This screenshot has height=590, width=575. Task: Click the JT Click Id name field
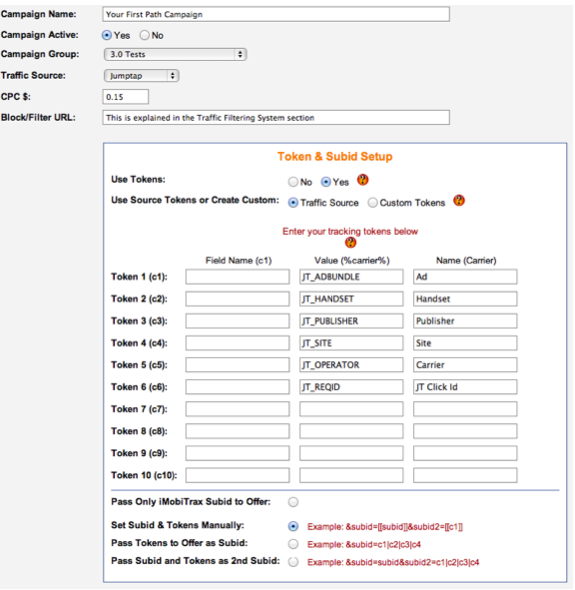(x=465, y=387)
